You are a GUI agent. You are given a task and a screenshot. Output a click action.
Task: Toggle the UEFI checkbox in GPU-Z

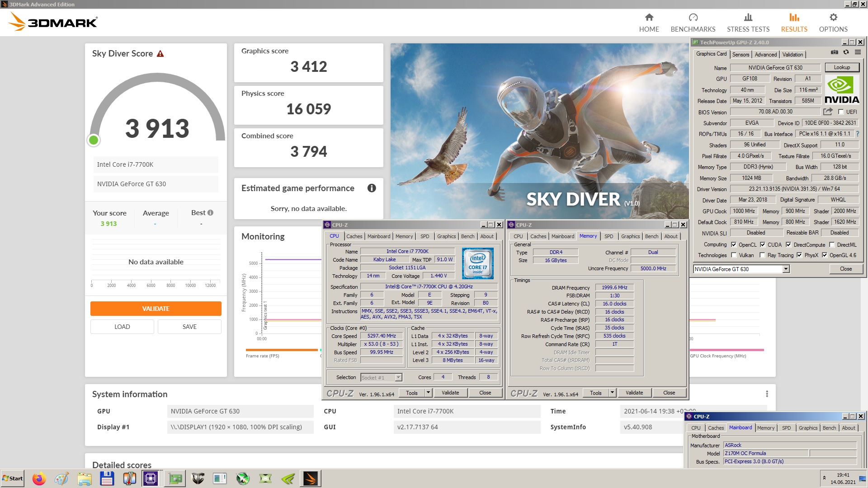point(841,112)
